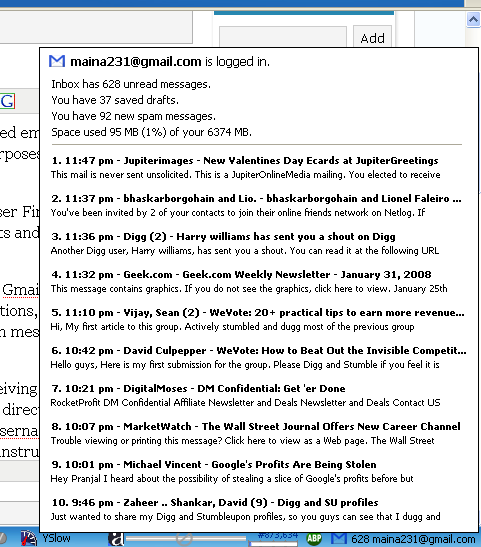Open Michael Vincent Google's Profits message
Image resolution: width=481 pixels, height=547 pixels.
[x=214, y=465]
